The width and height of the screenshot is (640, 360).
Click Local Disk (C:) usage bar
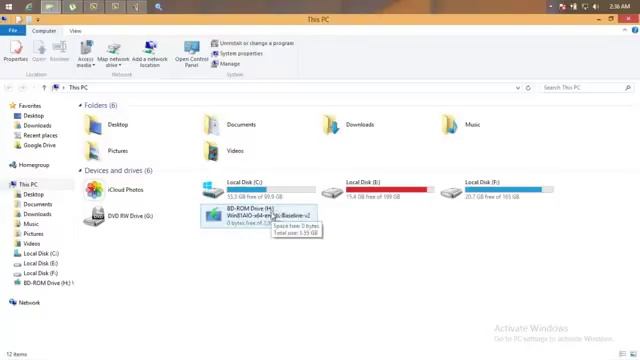pos(271,189)
